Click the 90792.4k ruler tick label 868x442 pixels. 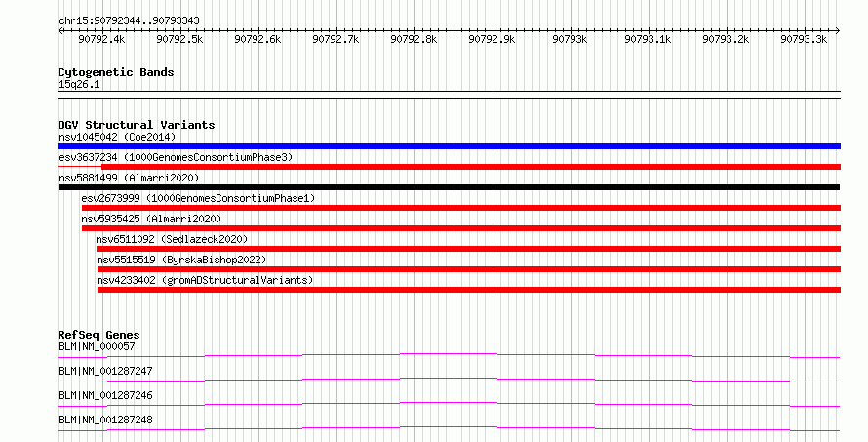pos(101,39)
